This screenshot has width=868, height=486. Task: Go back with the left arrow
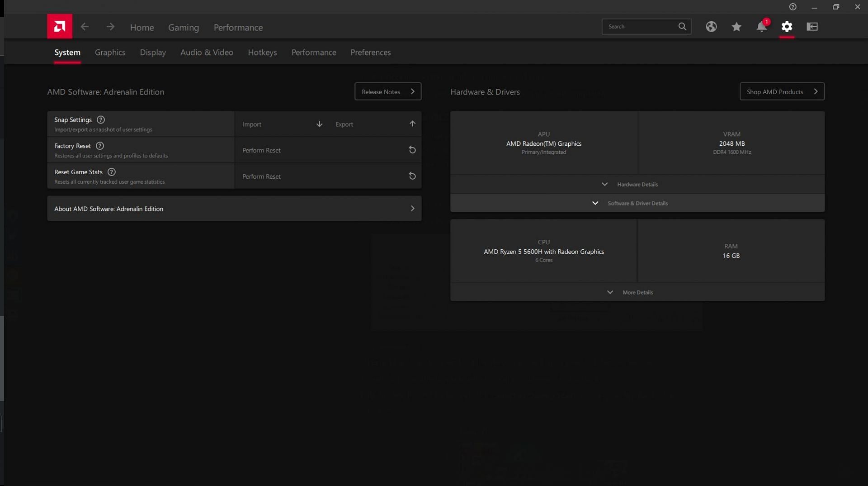pyautogui.click(x=85, y=27)
